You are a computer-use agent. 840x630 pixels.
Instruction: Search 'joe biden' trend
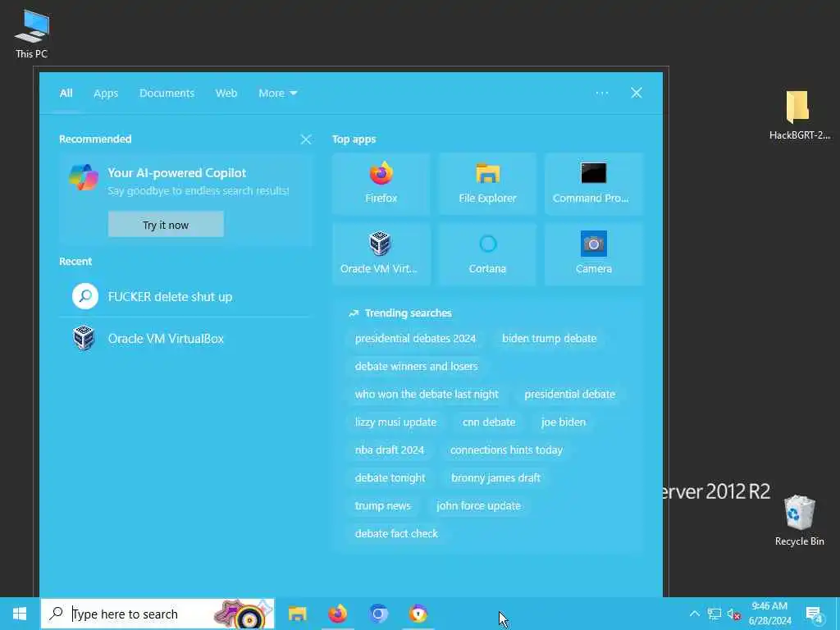coord(563,422)
